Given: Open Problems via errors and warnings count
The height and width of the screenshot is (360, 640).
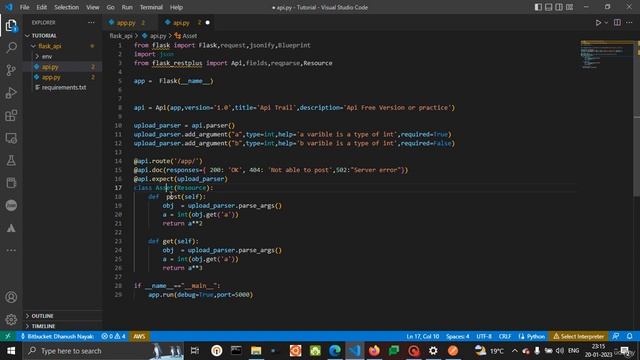Looking at the screenshot, I should coord(113,336).
